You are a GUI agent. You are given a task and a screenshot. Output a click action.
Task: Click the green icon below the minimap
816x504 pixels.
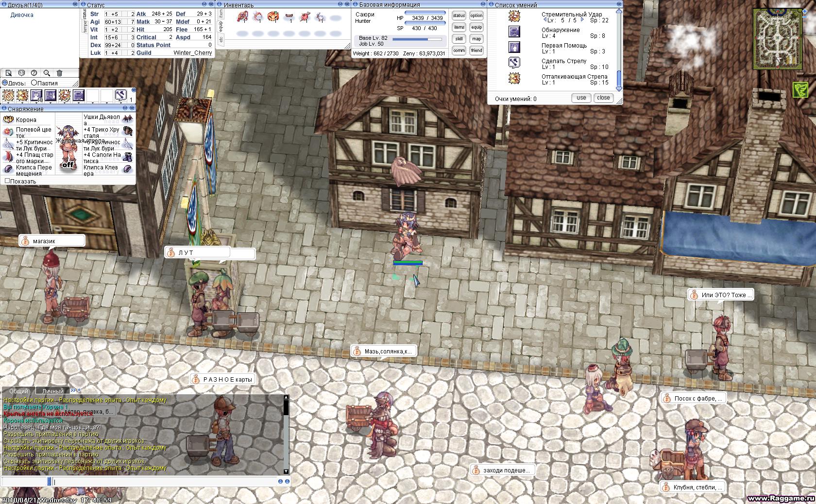[800, 90]
